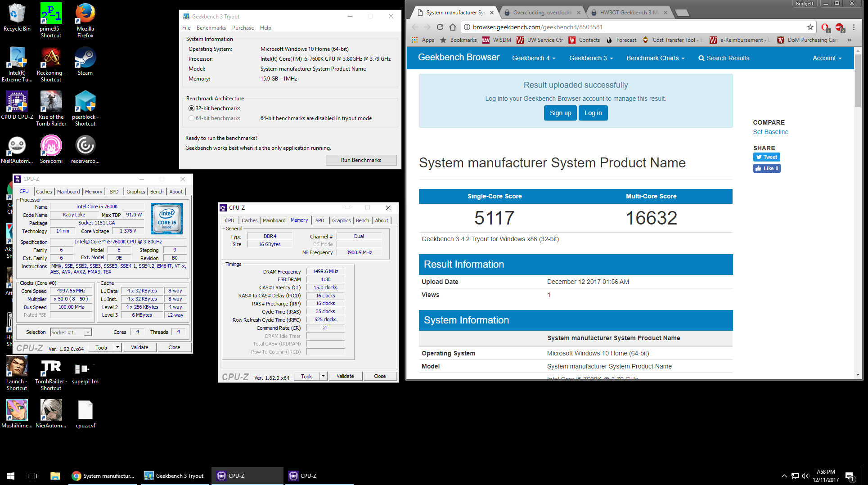This screenshot has height=485, width=868.
Task: Open the receiverco desktop icon
Action: (85, 149)
